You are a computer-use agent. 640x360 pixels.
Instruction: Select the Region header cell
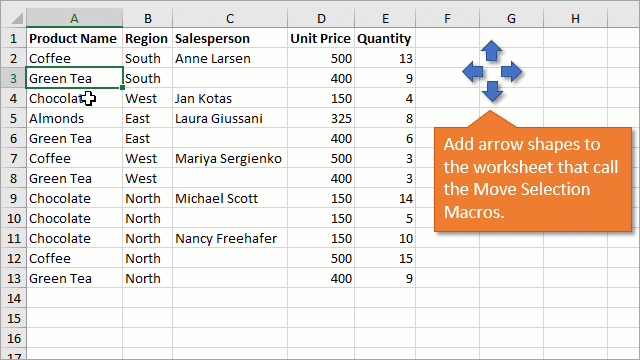pos(147,38)
